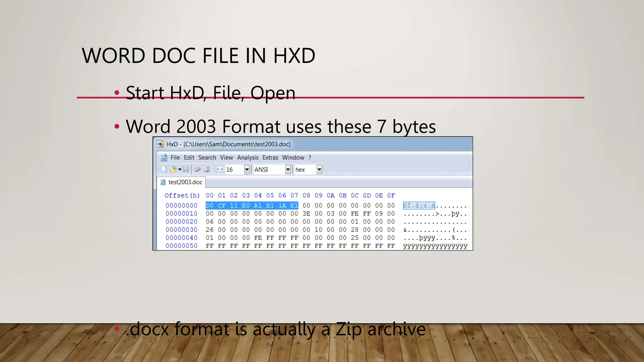Click byte 06 in row 00000020
644x362 pixels.
click(x=210, y=222)
